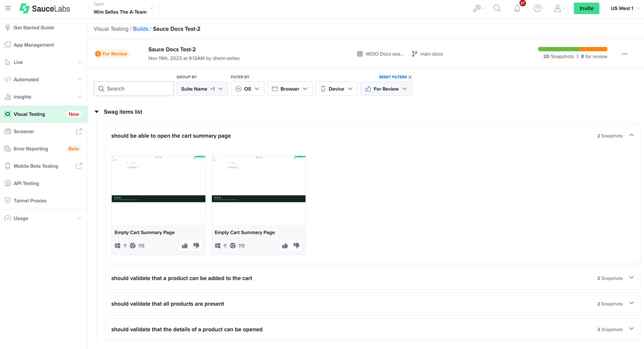Approve the first Empty Cart Summary snapshot

tap(184, 245)
